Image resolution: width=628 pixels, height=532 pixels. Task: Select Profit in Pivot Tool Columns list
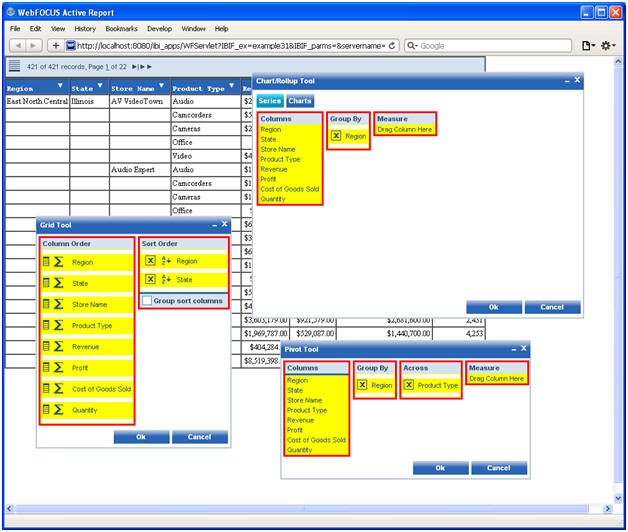pyautogui.click(x=295, y=430)
